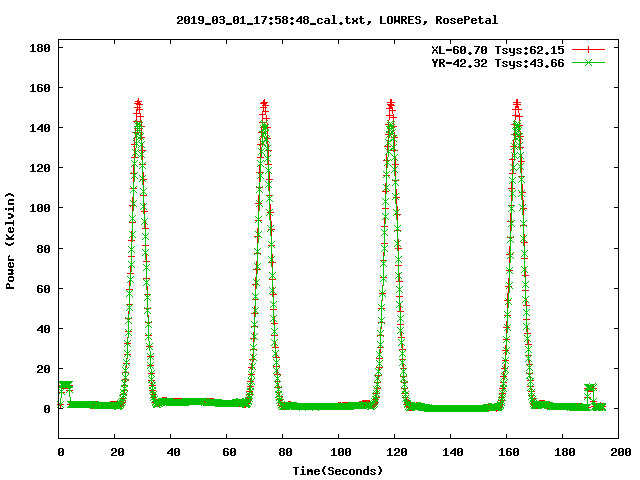Click the x-axis tick label 60
This screenshot has height=480, width=640.
pyautogui.click(x=229, y=452)
